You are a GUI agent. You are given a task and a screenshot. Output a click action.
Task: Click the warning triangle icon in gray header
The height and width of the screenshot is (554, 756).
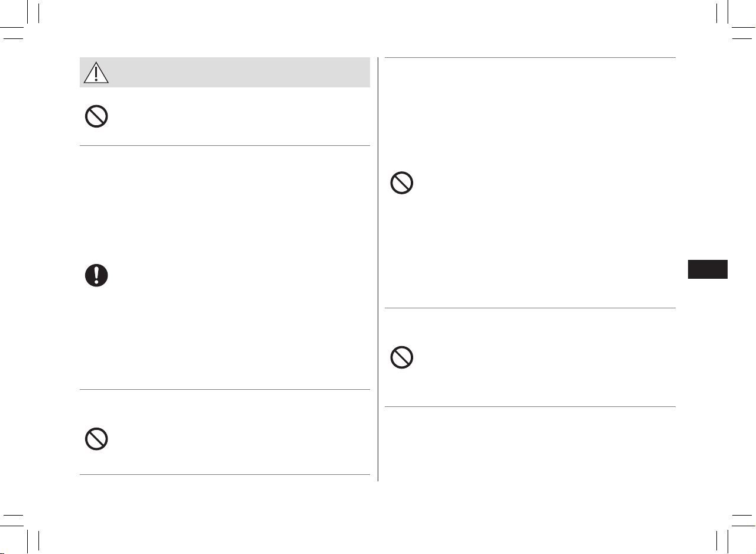point(96,72)
